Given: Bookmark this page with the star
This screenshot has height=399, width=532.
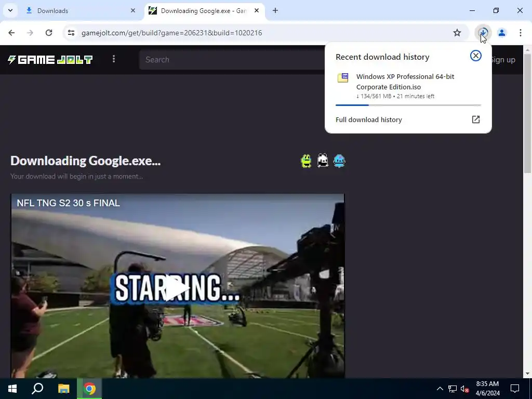Looking at the screenshot, I should [457, 33].
